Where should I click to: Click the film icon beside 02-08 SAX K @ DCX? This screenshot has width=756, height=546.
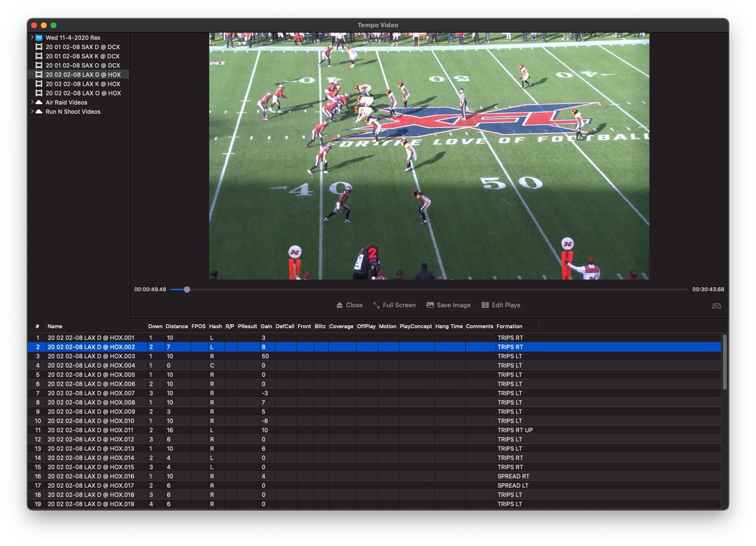(39, 56)
